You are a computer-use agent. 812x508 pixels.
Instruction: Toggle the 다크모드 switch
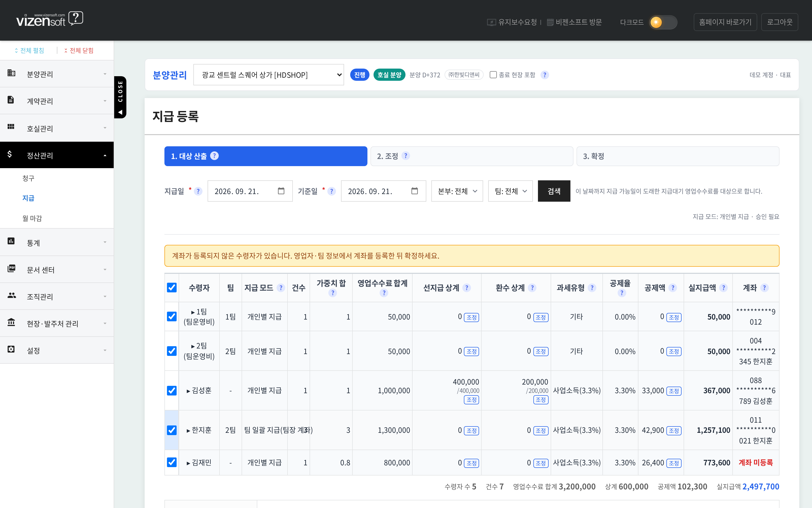(663, 22)
